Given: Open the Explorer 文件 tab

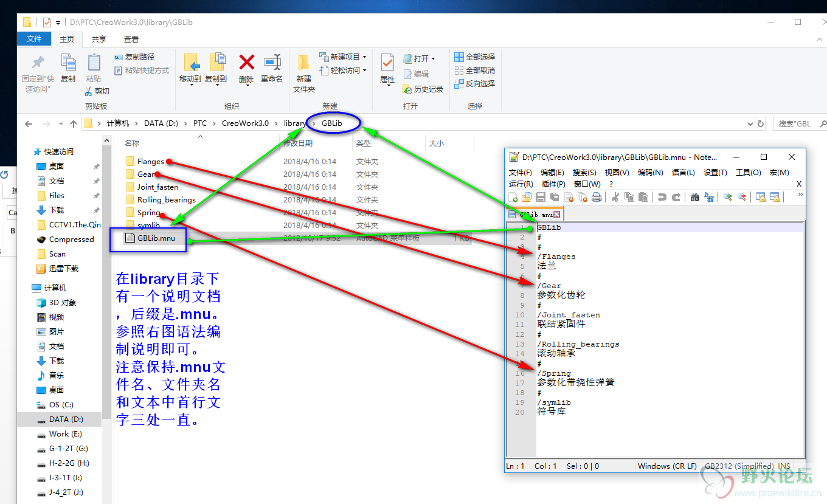Looking at the screenshot, I should coord(34,39).
